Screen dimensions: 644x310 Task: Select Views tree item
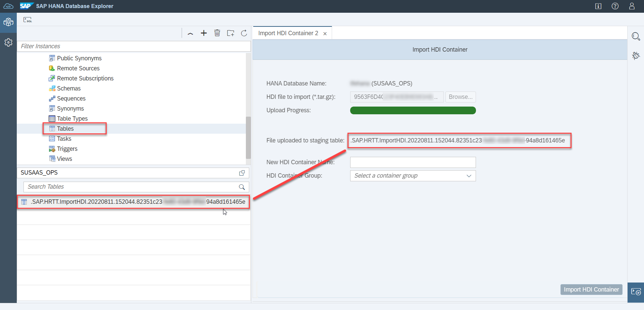click(x=64, y=159)
